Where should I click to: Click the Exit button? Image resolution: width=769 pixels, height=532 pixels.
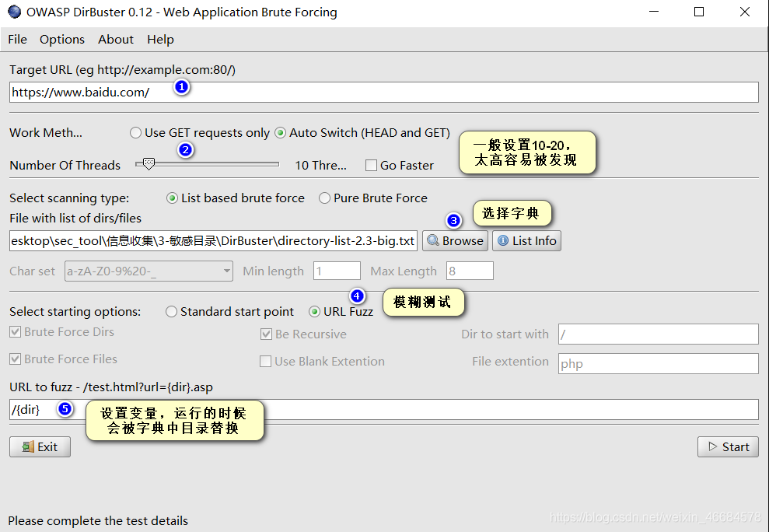[40, 447]
